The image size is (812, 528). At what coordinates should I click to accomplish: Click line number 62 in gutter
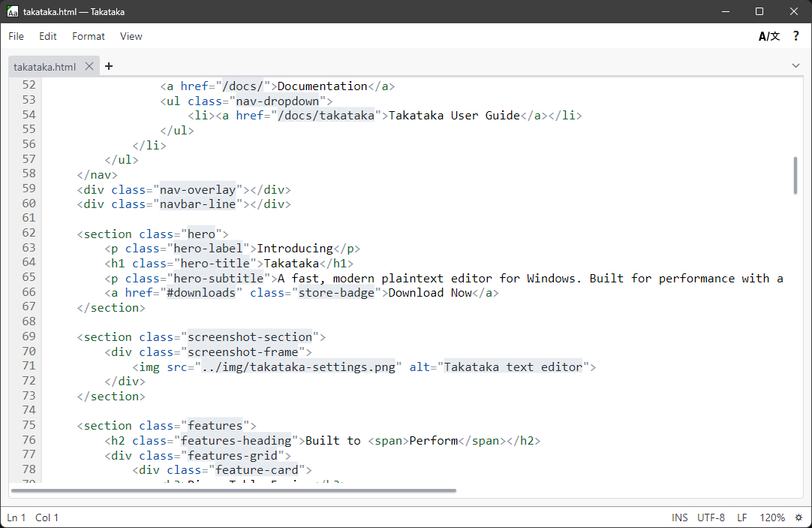pyautogui.click(x=29, y=233)
